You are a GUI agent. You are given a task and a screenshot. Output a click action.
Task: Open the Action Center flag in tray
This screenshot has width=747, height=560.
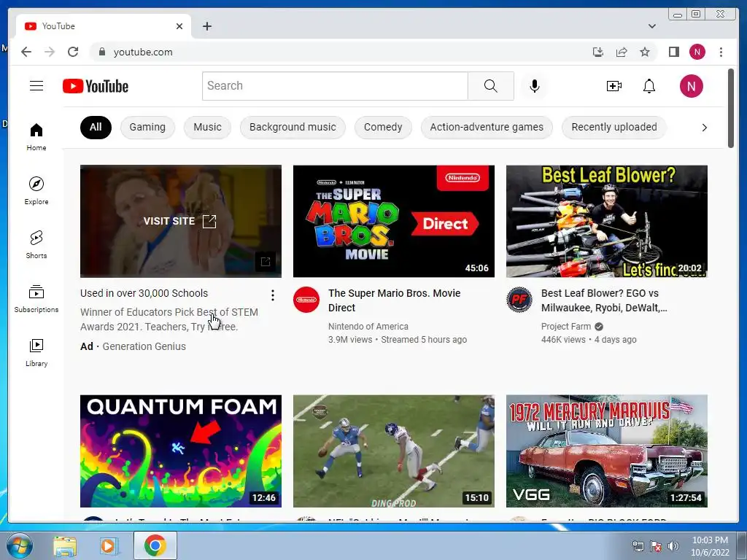click(x=656, y=546)
